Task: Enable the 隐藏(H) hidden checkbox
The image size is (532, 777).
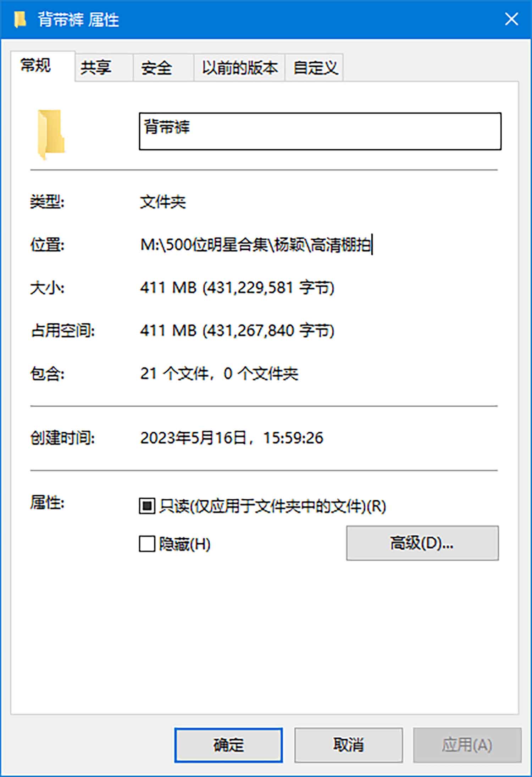Action: 147,544
